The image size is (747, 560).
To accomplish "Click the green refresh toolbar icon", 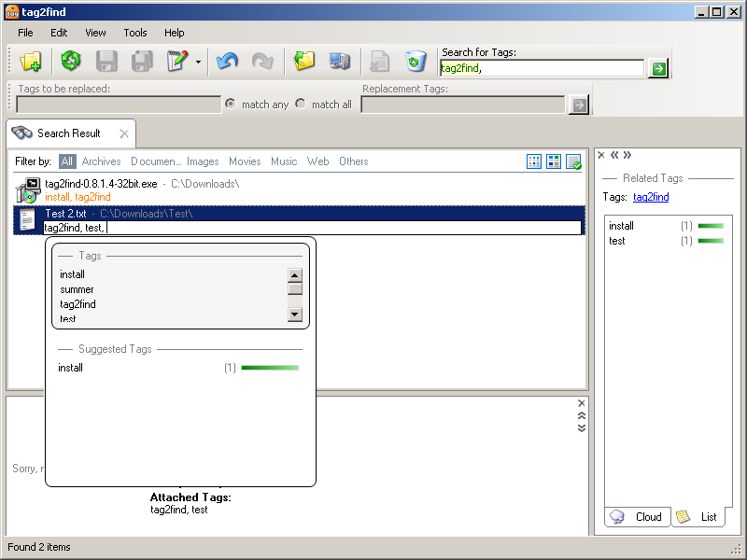I will 71,62.
